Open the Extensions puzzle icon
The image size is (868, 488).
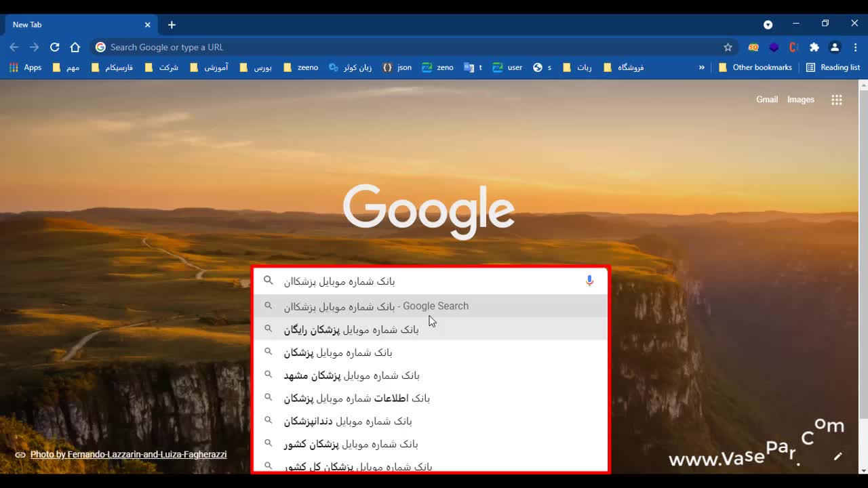pyautogui.click(x=814, y=47)
